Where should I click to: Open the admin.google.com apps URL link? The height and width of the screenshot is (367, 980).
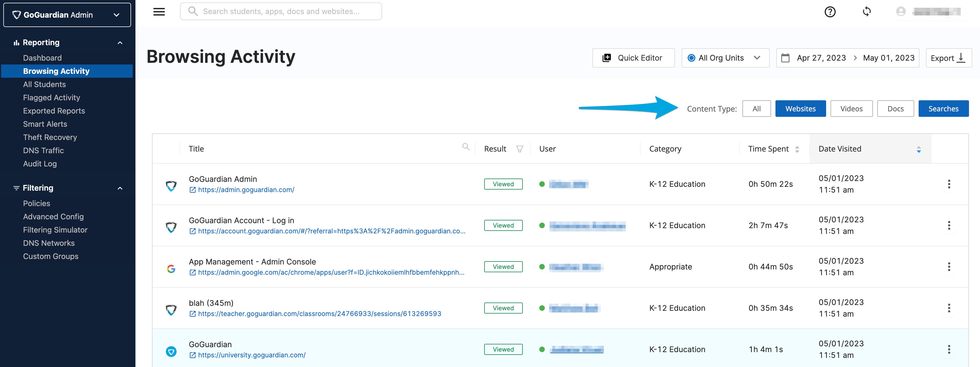[x=331, y=272]
